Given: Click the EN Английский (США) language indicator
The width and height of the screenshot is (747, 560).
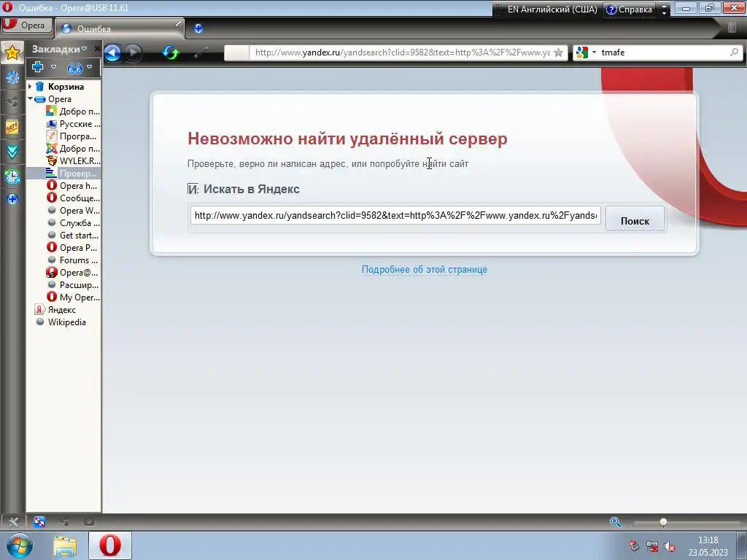Looking at the screenshot, I should point(552,9).
